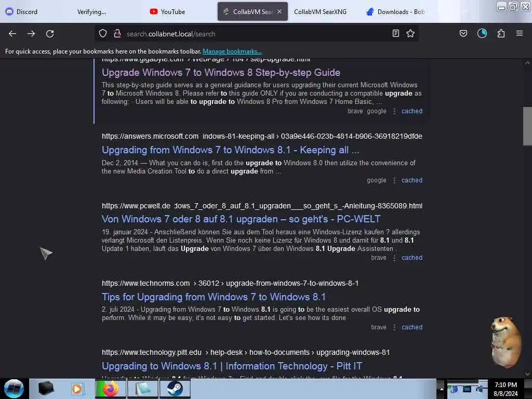532x399 pixels.
Task: Open the Save to Pocket icon
Action: (x=463, y=33)
